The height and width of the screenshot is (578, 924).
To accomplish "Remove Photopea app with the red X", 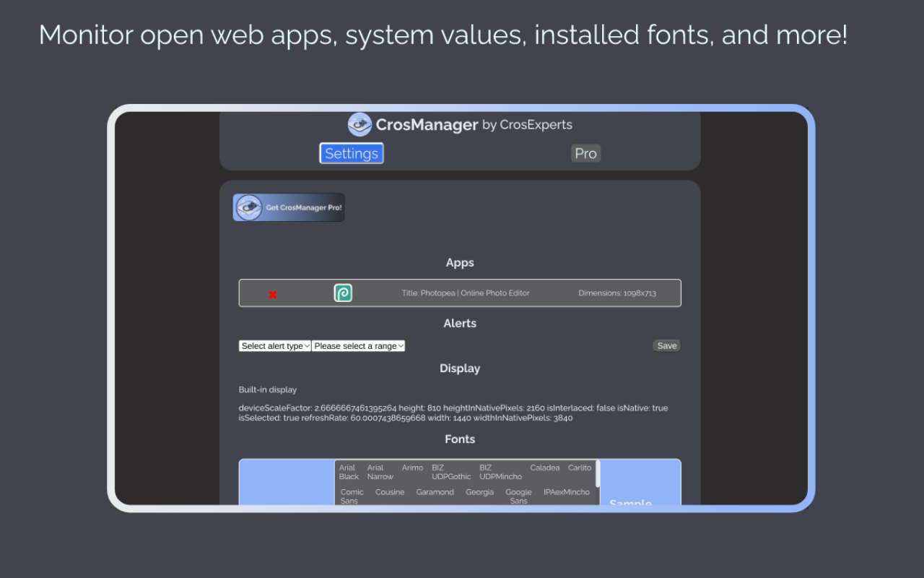I will coord(272,294).
